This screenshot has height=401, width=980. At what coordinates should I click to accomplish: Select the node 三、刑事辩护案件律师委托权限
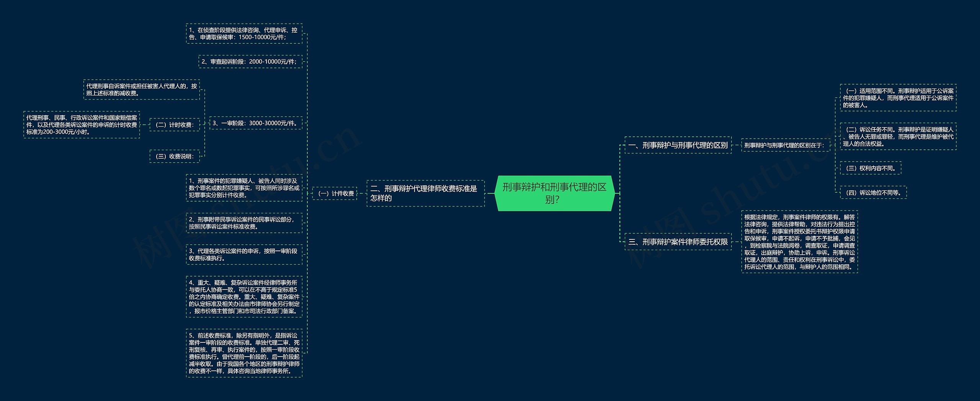tap(678, 242)
